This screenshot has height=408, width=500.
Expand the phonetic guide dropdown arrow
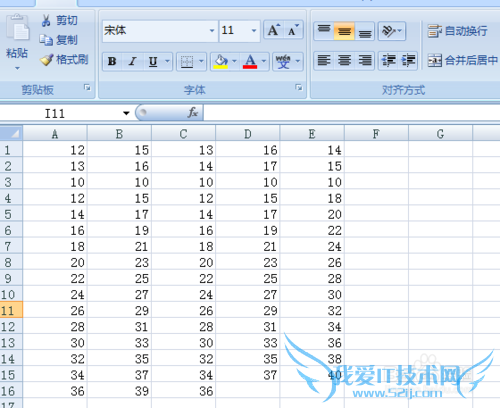298,61
